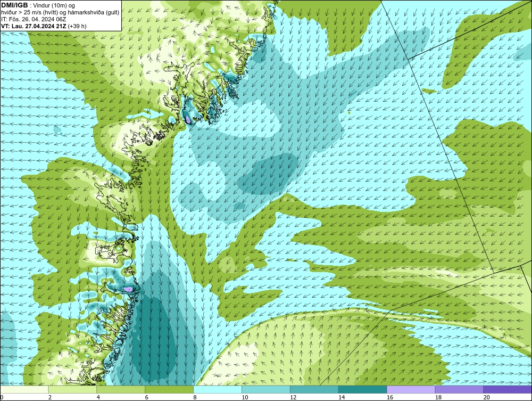Click the 0–2 m/s pale legend swatch
The height and width of the screenshot is (401, 532).
24,389
